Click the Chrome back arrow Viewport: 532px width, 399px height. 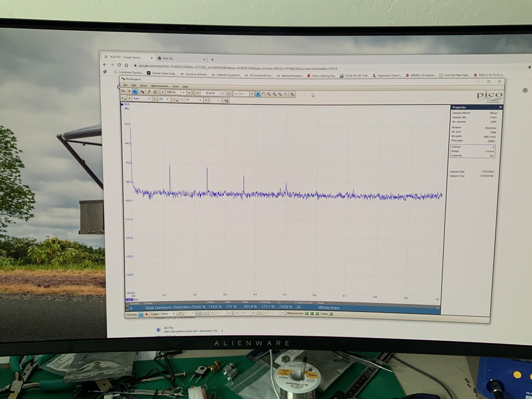coord(105,64)
